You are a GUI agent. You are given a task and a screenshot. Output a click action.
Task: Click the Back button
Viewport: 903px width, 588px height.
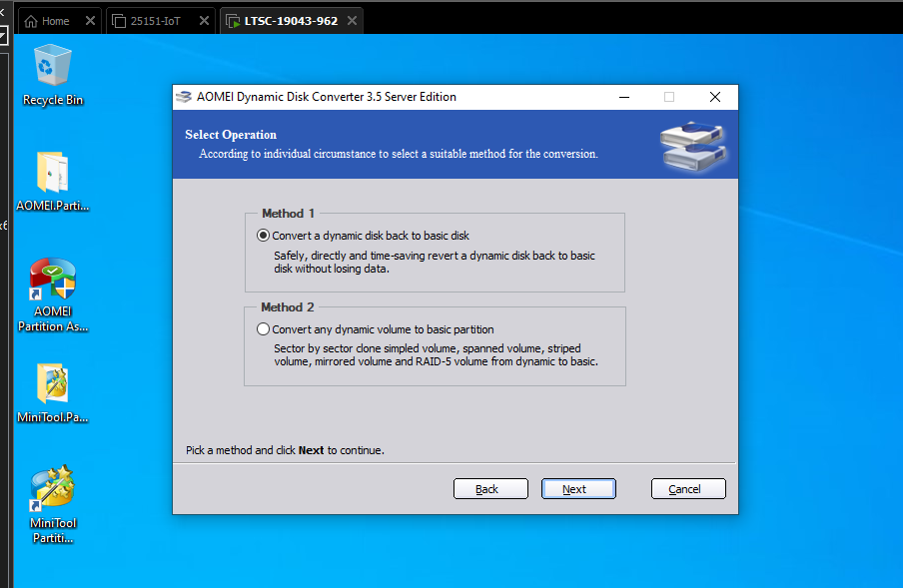(490, 489)
